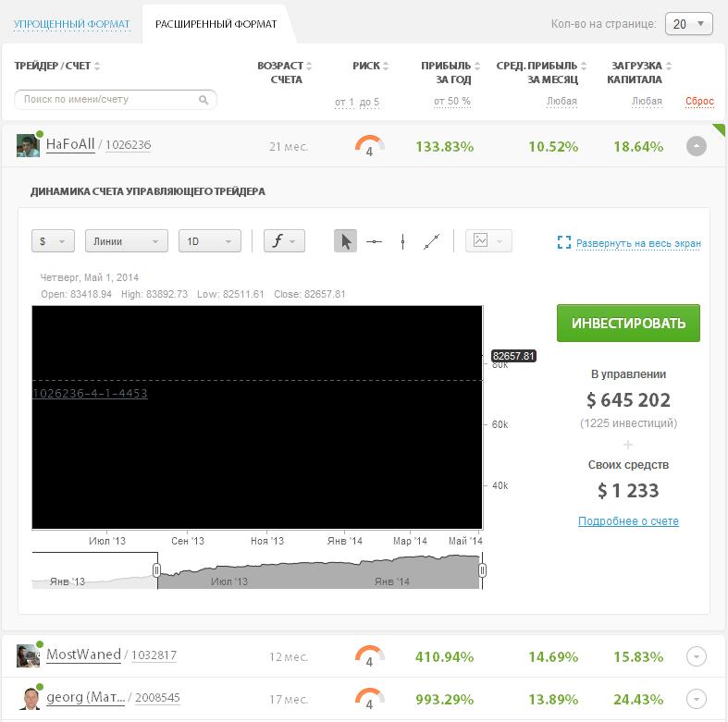
Task: Open account number 2008545 link
Action: [157, 697]
